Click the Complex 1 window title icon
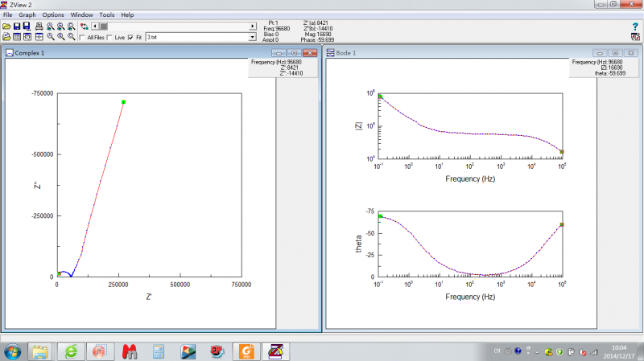Viewport: 644px width, 361px height. pos(10,53)
